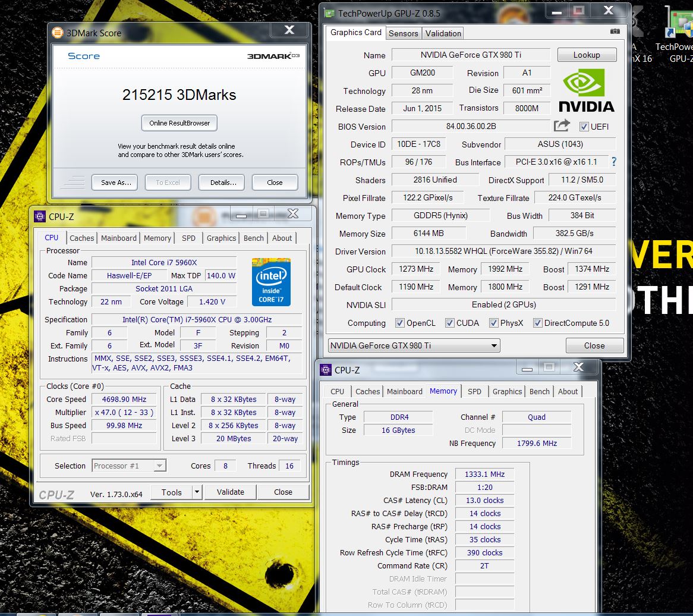Click the Multiplier value x 47.0

click(x=124, y=412)
